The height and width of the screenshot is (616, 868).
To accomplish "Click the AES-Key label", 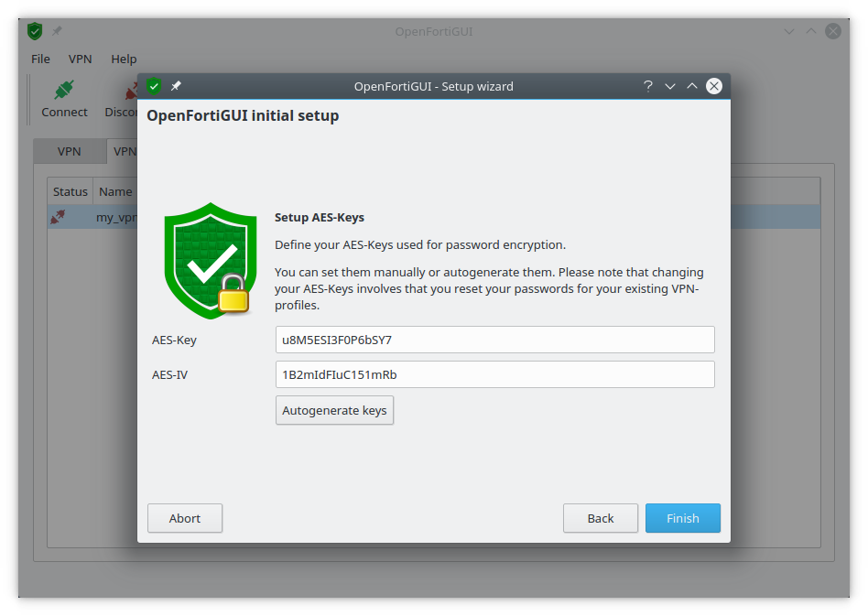I will [174, 340].
